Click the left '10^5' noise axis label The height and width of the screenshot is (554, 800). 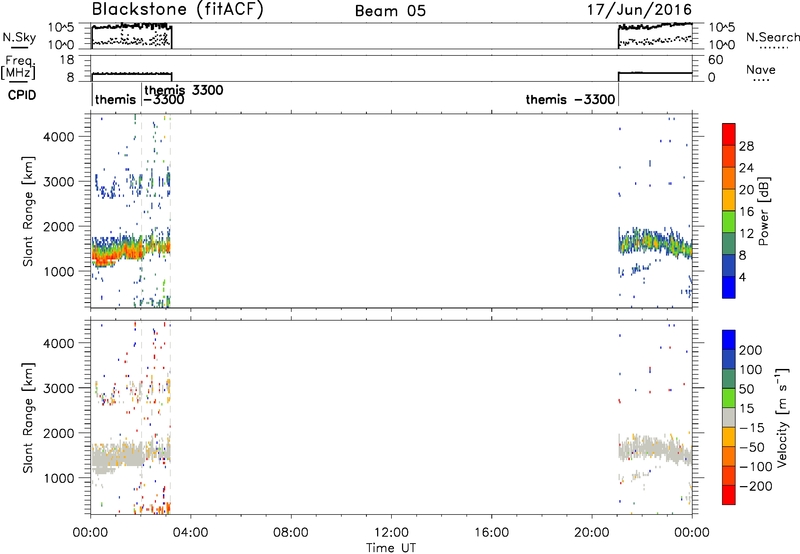[x=61, y=28]
